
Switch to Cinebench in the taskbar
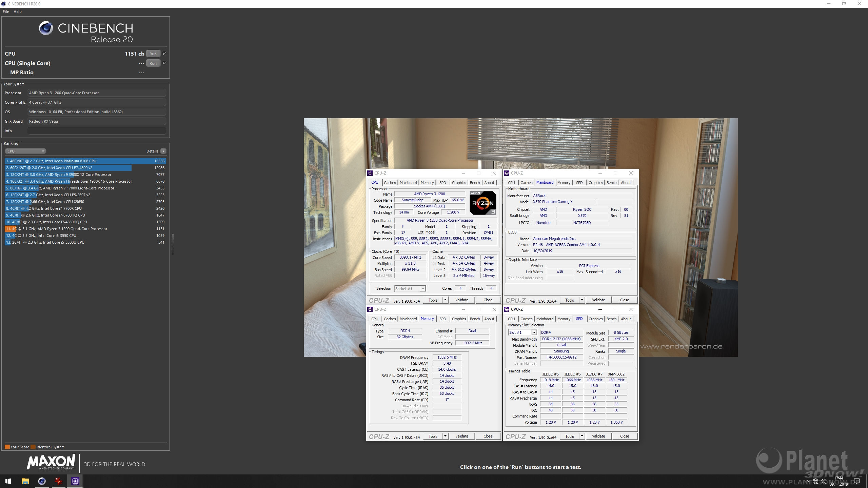pyautogui.click(x=42, y=481)
